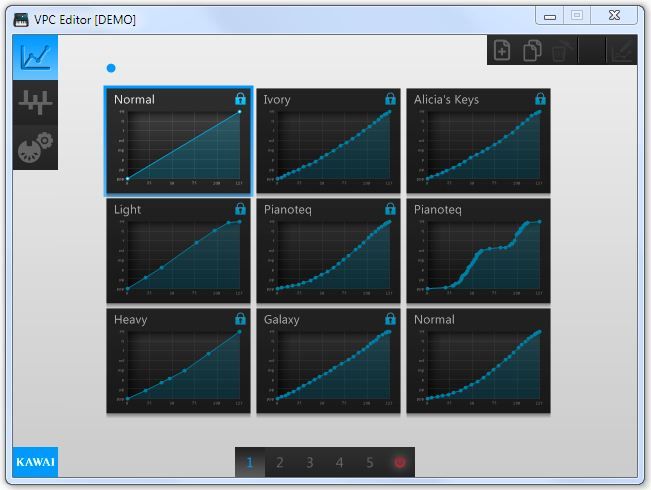Click the lock icon on Ivory preset
The height and width of the screenshot is (490, 651).
(390, 99)
